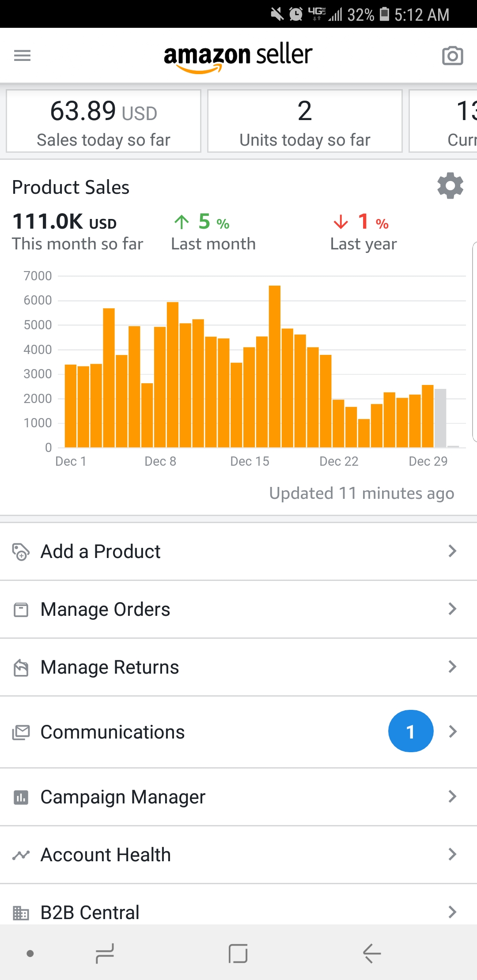This screenshot has height=980, width=477.
Task: Select the gray bar in sales chart
Action: (x=440, y=418)
